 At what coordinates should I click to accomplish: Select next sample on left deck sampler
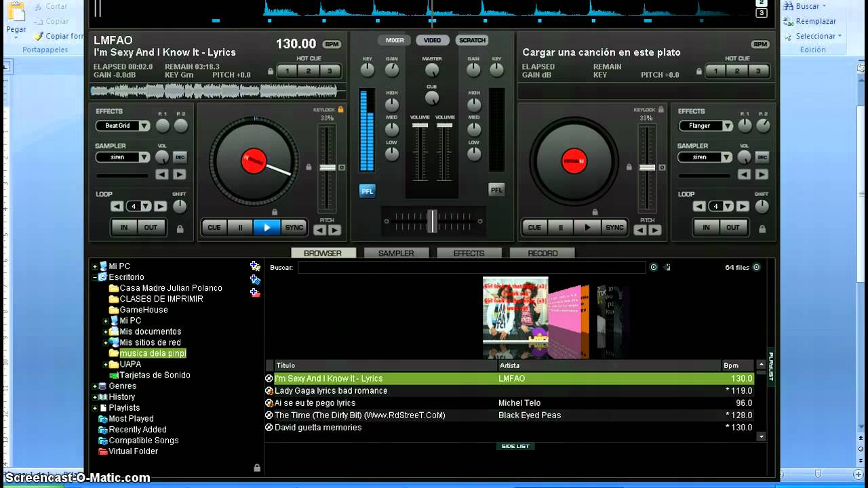pos(179,175)
